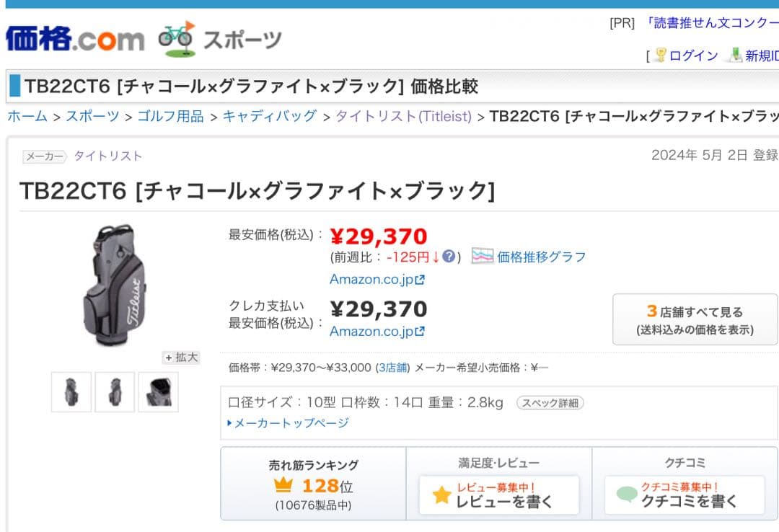Image resolution: width=779 pixels, height=532 pixels.
Task: Select the first product thumbnail
Action: click(70, 391)
